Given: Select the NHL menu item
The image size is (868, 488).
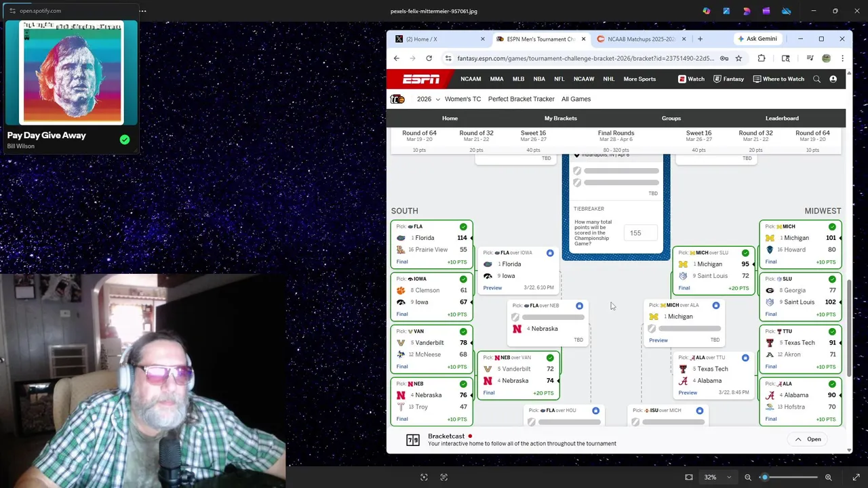Looking at the screenshot, I should coord(609,79).
